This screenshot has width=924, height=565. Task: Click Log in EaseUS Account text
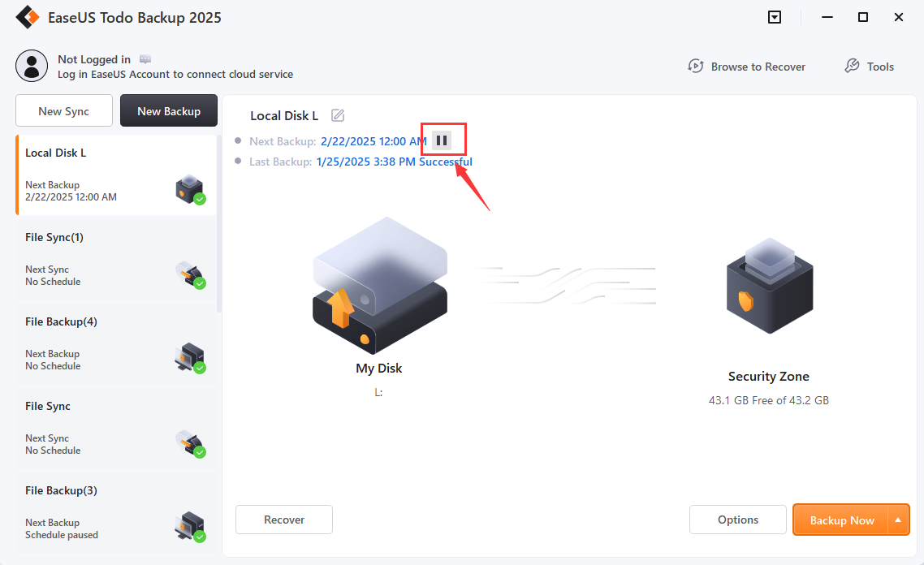[175, 74]
